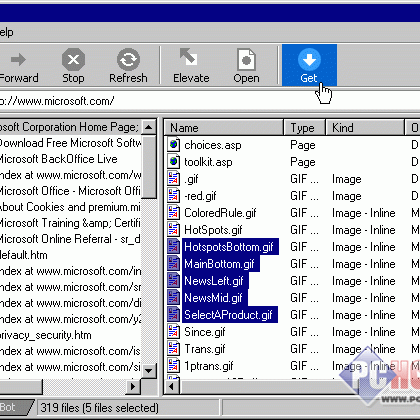
Task: Click Image - Inline kind of ColoredRule.gif
Action: [364, 213]
